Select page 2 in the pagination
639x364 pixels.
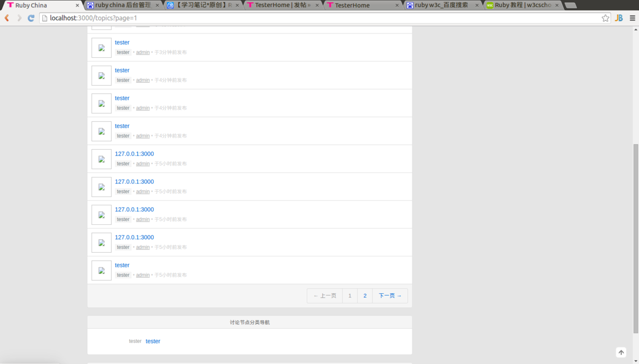click(x=365, y=296)
